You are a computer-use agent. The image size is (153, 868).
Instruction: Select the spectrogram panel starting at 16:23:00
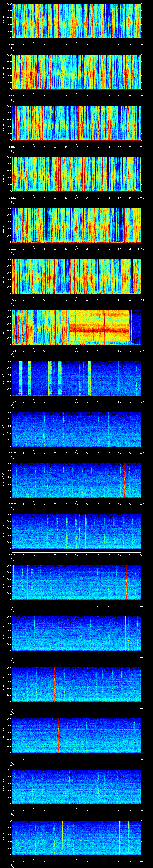76,378
